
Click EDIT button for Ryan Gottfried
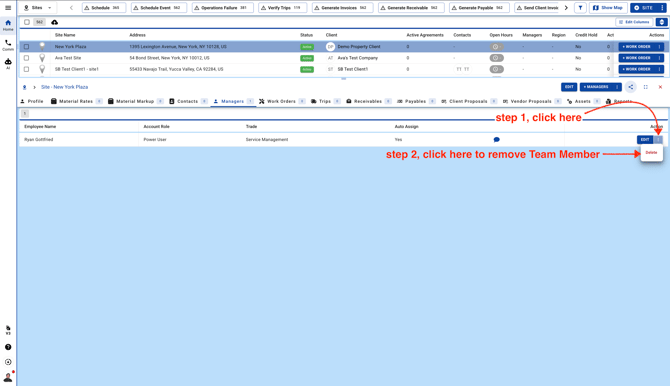coord(645,139)
